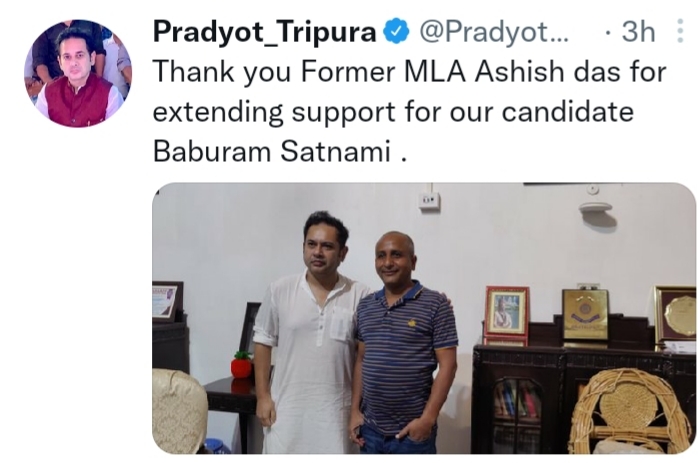Click the framed certificate at photo's left

click(x=167, y=302)
